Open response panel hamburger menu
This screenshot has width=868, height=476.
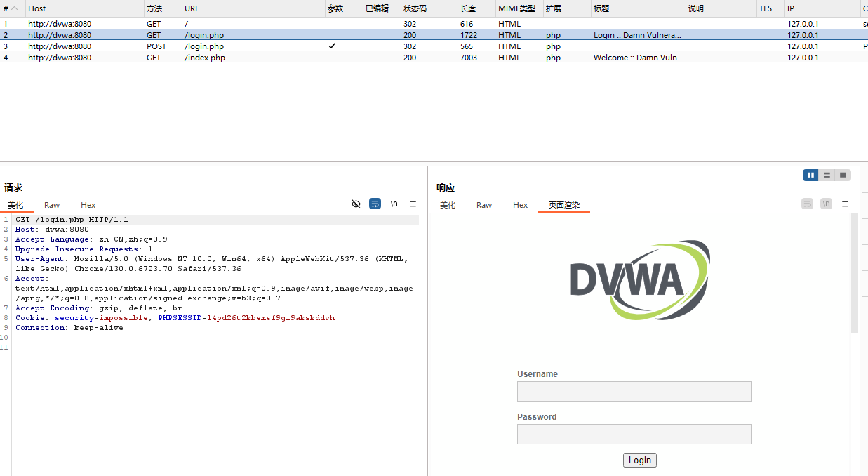click(845, 204)
